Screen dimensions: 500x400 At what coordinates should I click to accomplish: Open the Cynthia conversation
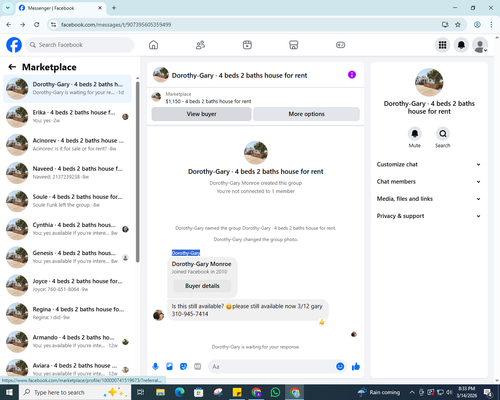tap(68, 229)
